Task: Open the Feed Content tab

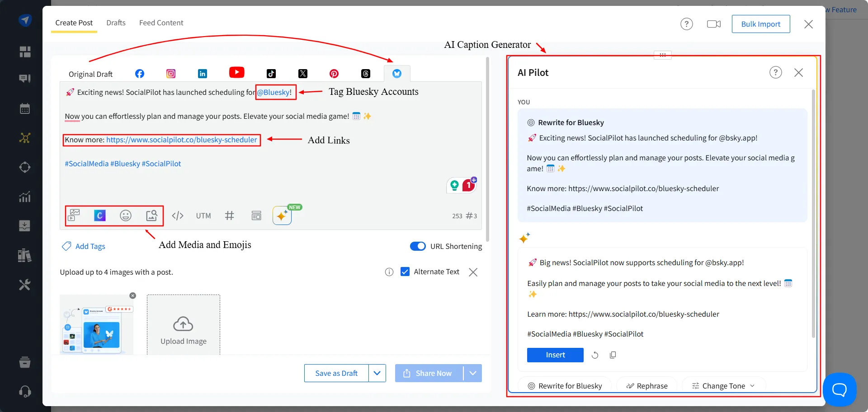Action: (x=161, y=23)
